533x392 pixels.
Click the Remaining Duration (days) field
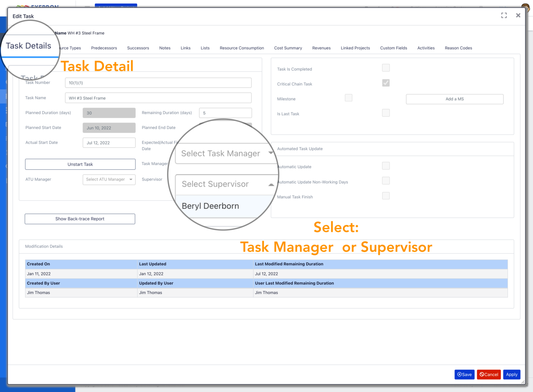tap(226, 113)
